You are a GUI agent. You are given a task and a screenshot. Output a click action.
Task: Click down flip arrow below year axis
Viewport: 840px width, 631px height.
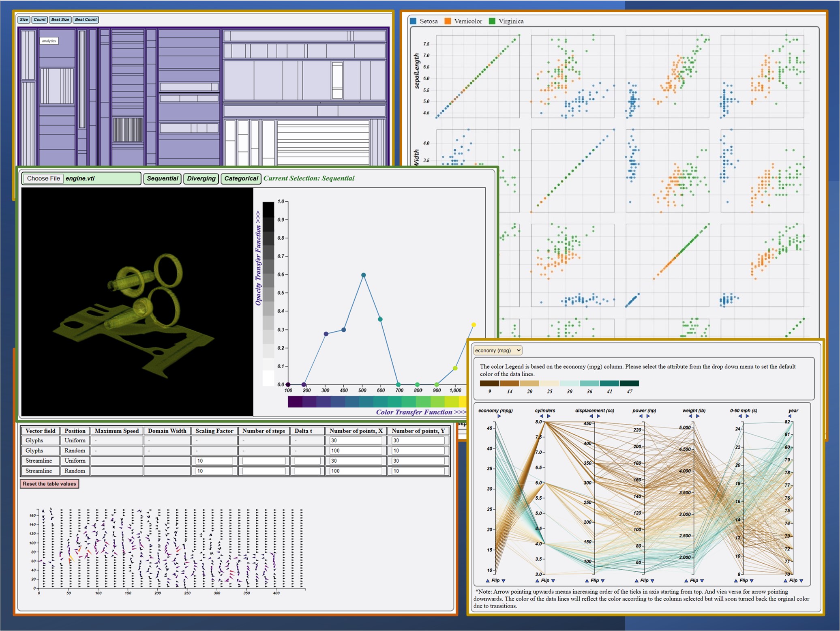pyautogui.click(x=801, y=581)
